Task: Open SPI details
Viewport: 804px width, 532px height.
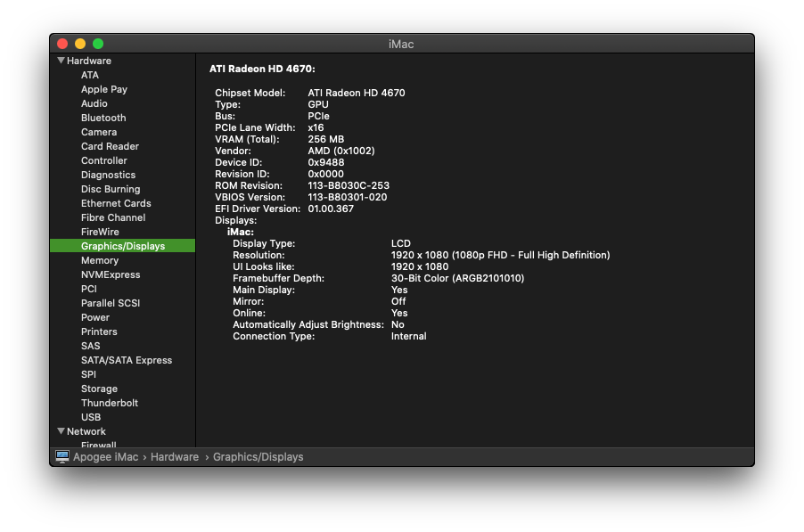Action: point(88,374)
